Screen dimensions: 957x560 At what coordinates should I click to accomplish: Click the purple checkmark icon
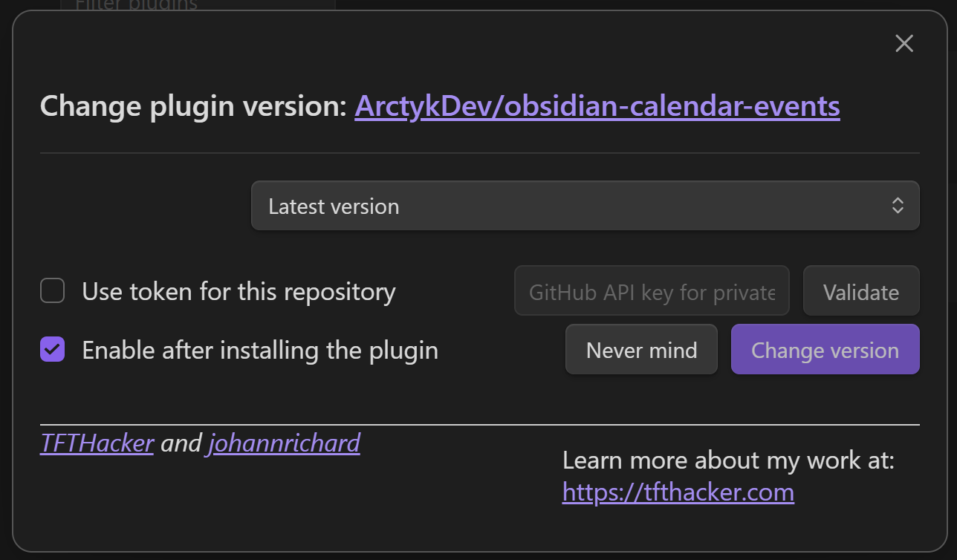52,350
